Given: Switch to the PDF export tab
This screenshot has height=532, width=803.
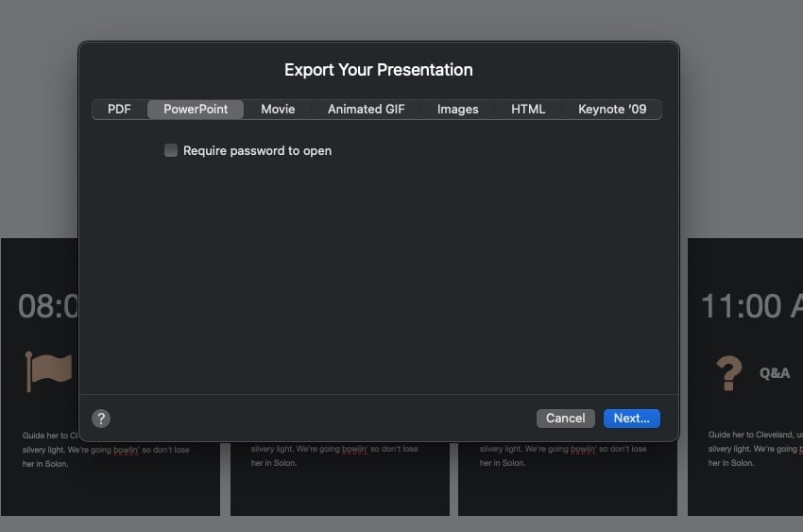Looking at the screenshot, I should pos(119,110).
